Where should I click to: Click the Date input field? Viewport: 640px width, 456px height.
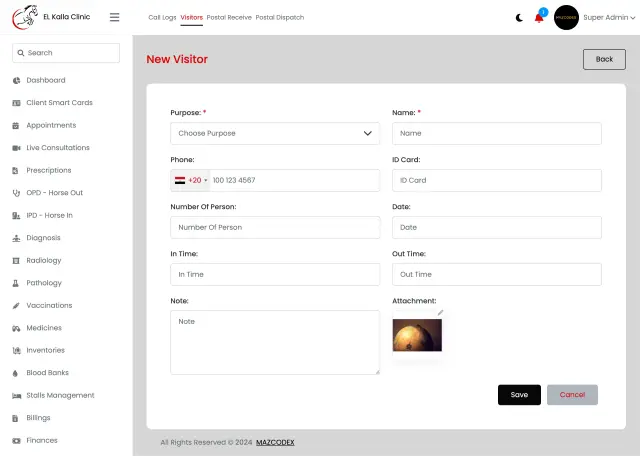497,227
